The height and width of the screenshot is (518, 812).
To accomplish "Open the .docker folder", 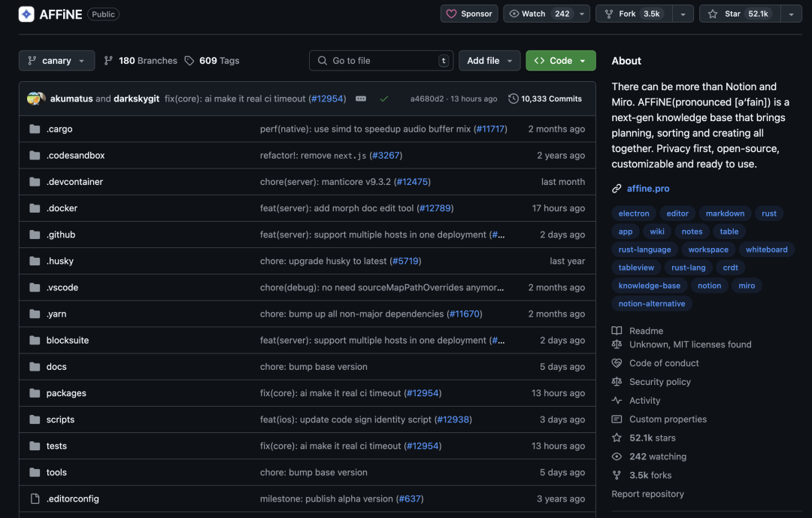I will [x=62, y=208].
